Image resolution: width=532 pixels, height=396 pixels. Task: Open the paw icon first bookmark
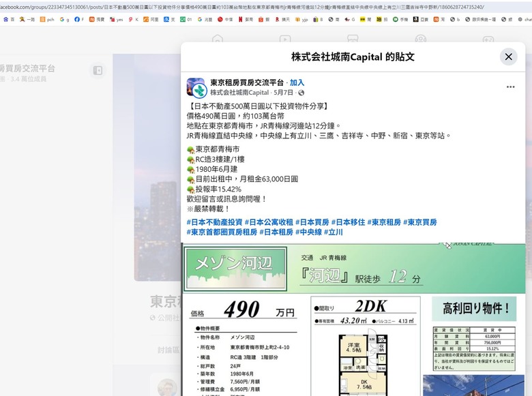coord(9,20)
